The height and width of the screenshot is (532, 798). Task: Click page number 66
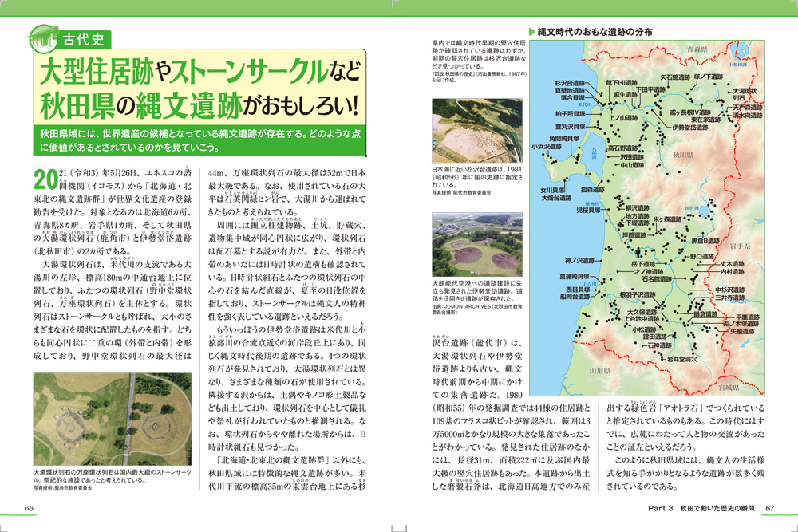pos(29,507)
